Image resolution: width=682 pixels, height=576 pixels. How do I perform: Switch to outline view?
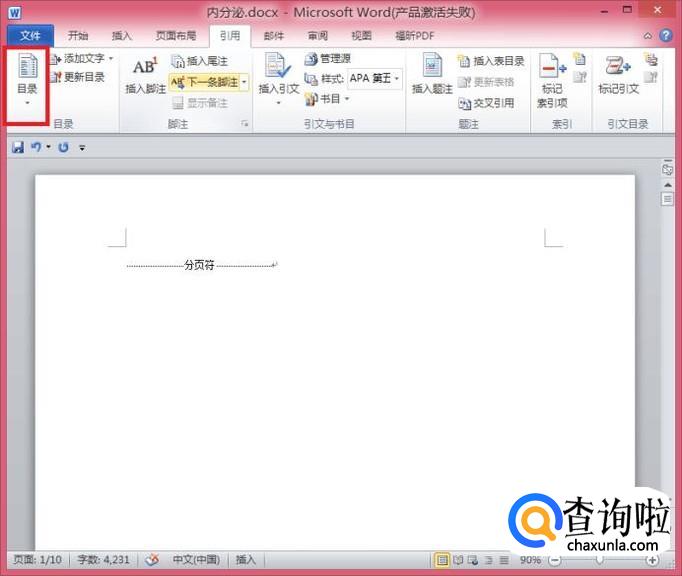pos(488,560)
